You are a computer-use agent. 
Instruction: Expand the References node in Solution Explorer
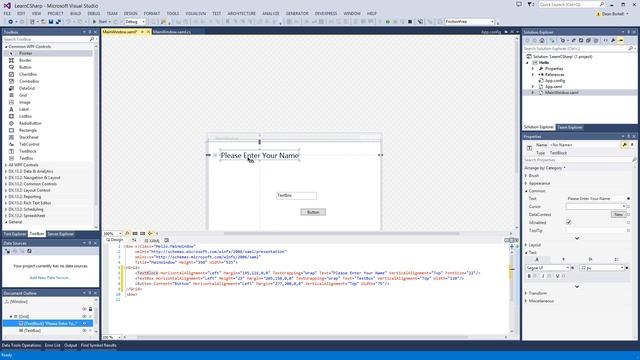pos(533,75)
